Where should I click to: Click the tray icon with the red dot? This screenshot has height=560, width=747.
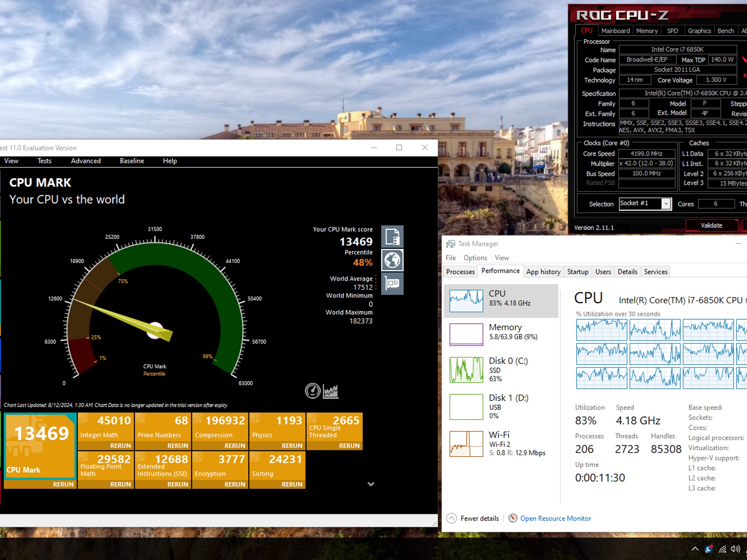[x=709, y=549]
